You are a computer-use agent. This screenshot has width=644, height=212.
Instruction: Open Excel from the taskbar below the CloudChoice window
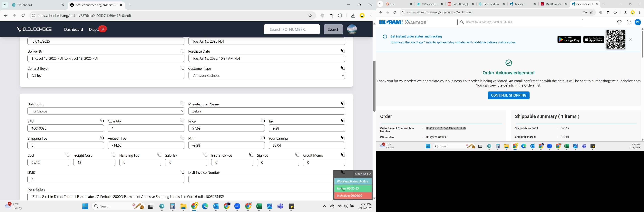259,206
